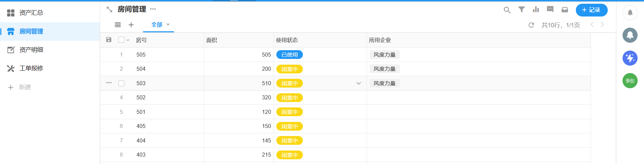Expand the dropdown arrow beside 全部 view
Screen dimensions: 644x164
pos(168,25)
